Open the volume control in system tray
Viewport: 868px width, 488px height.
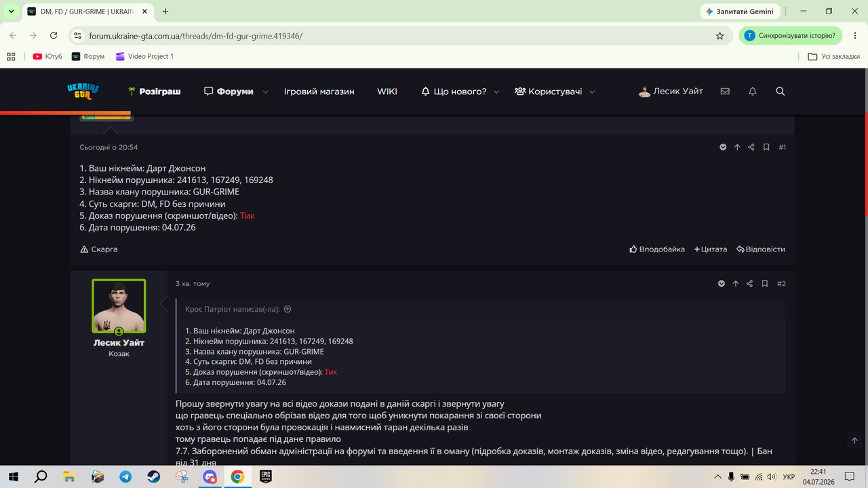pos(771,477)
